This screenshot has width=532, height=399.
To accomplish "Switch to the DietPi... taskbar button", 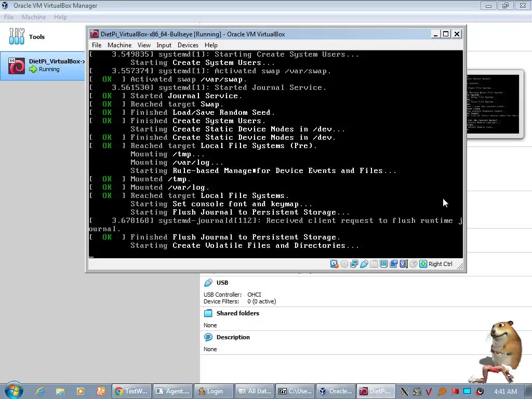I will (x=377, y=391).
